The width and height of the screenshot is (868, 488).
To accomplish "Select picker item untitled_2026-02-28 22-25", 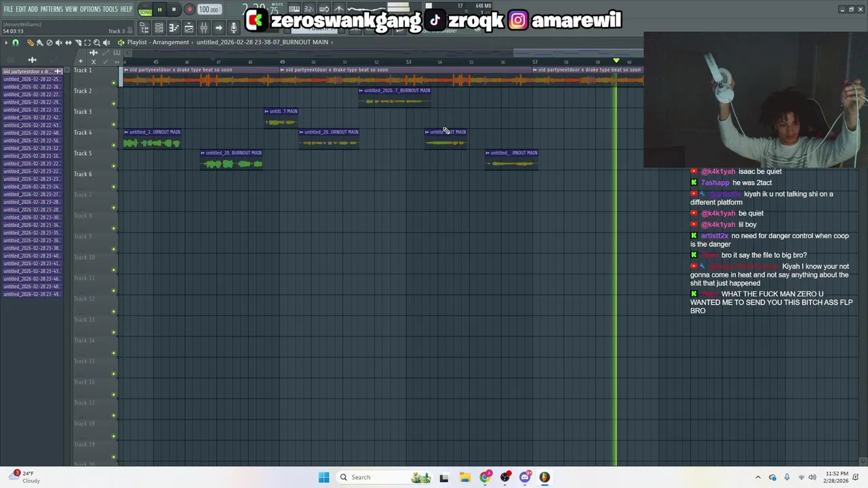I will coord(31,79).
